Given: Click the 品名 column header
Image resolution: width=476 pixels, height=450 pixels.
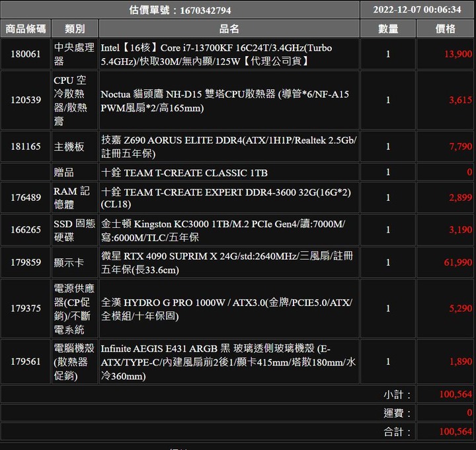Looking at the screenshot, I should tap(229, 29).
